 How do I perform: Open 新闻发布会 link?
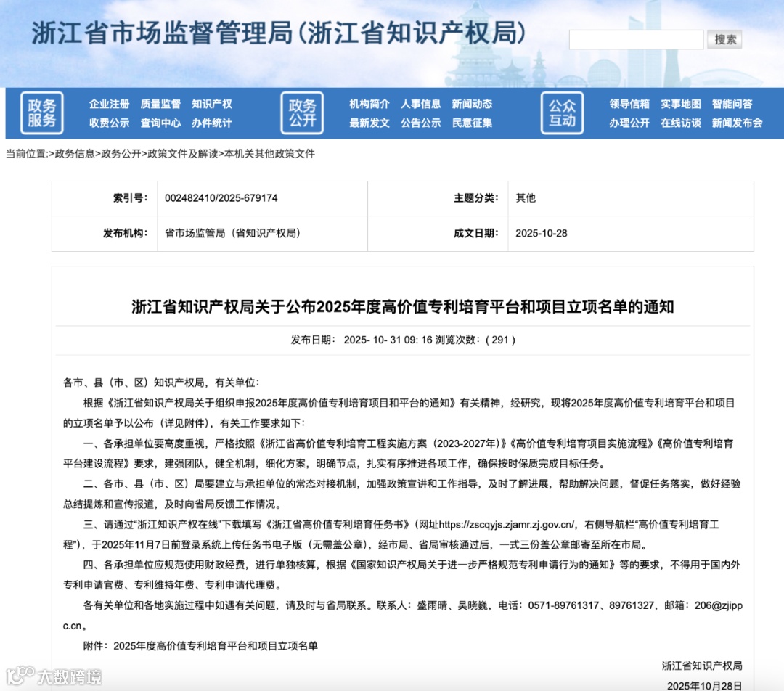pos(737,123)
